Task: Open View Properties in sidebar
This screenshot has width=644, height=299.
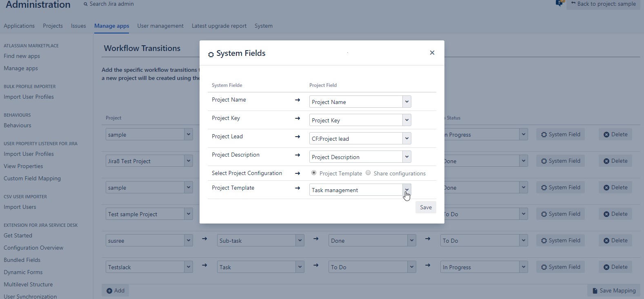Action: click(x=23, y=166)
